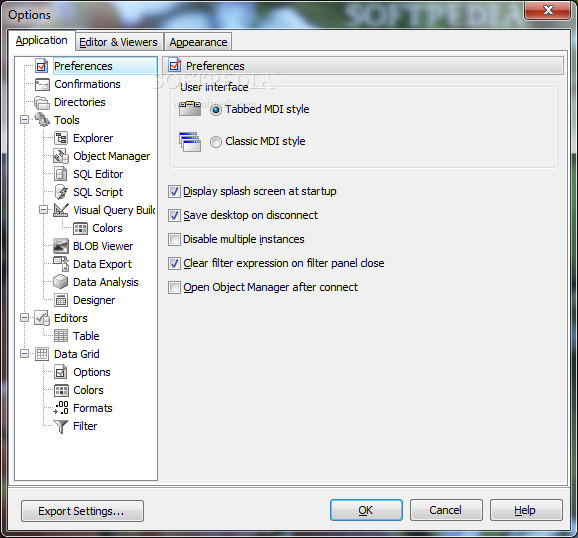Image resolution: width=578 pixels, height=538 pixels.
Task: Enable Disable multiple instances checkbox
Action: (x=174, y=240)
